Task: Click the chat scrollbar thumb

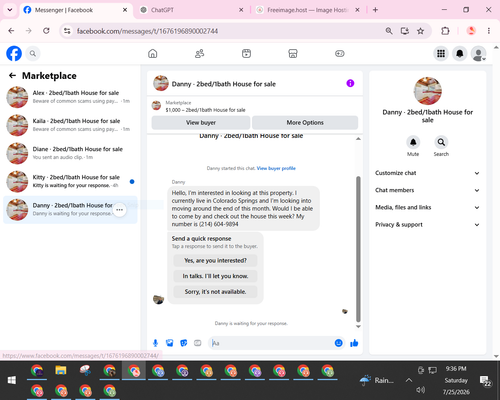Action: pos(358,249)
